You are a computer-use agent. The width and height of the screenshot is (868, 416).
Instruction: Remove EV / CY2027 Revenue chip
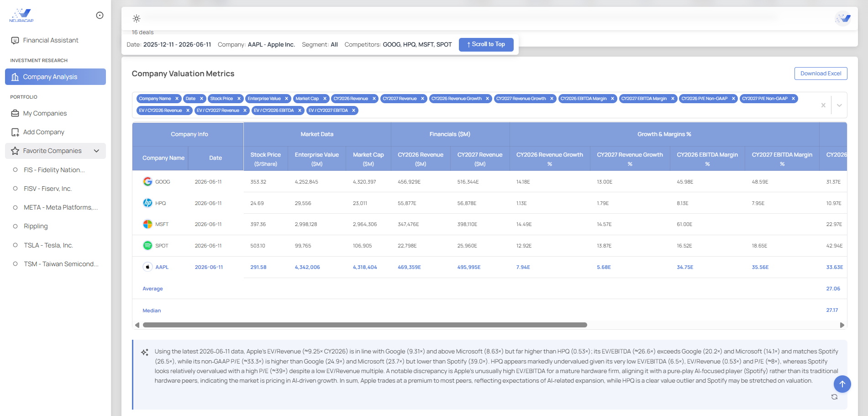coord(245,111)
